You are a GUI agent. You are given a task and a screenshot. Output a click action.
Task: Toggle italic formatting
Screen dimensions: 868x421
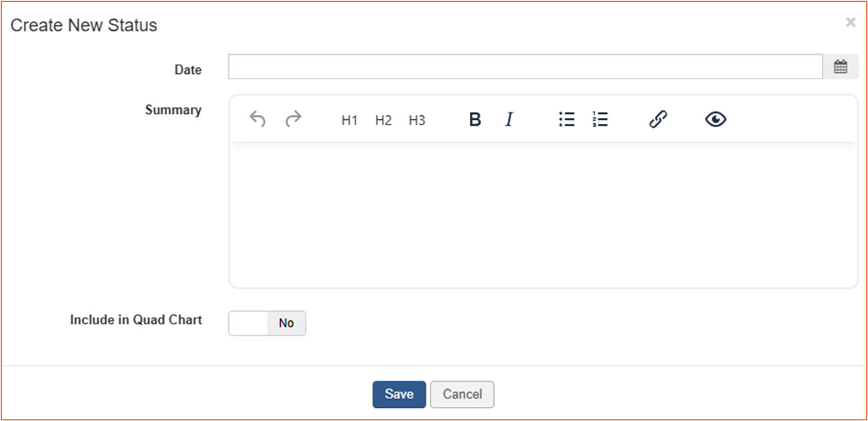509,119
